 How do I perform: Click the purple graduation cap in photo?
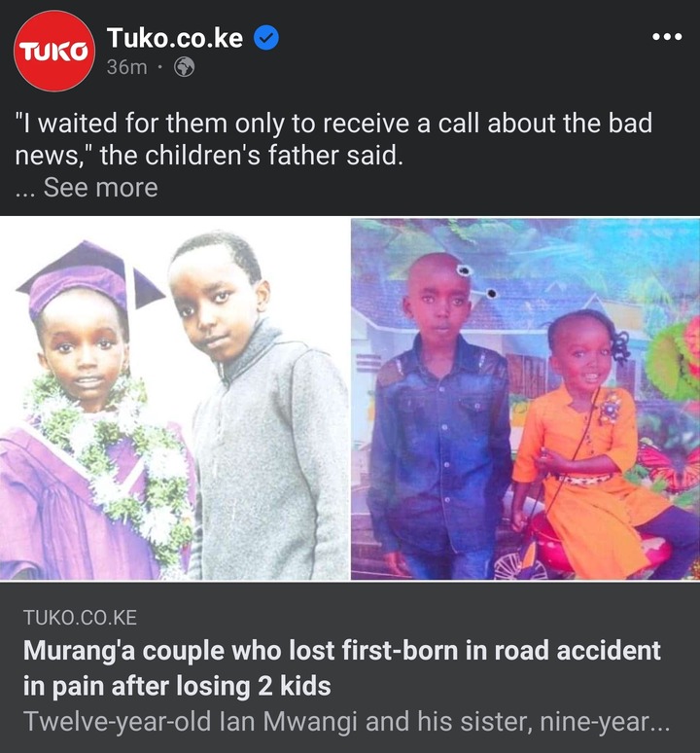pyautogui.click(x=88, y=276)
